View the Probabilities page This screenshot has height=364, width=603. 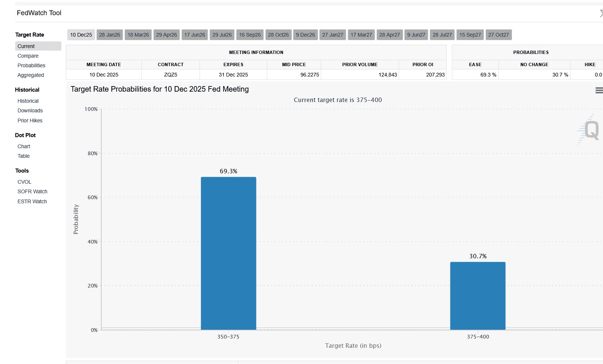[x=31, y=65]
